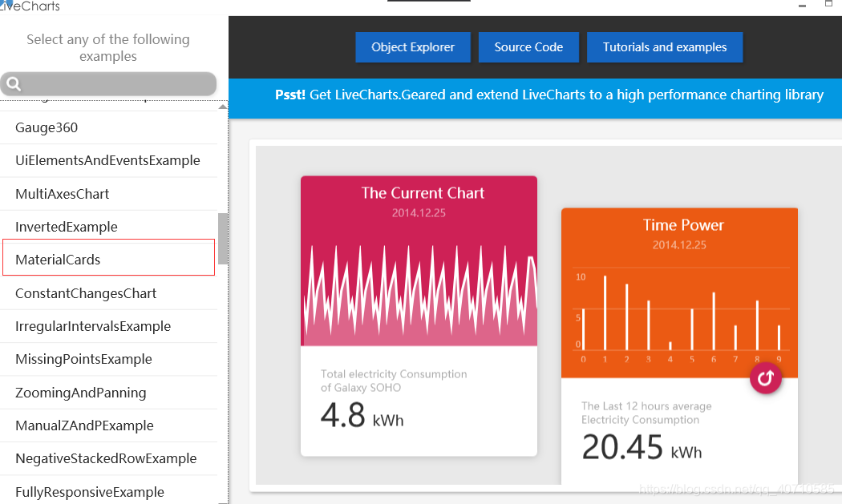Select the MaterialCards example
Screen dimensions: 842x504
108,259
